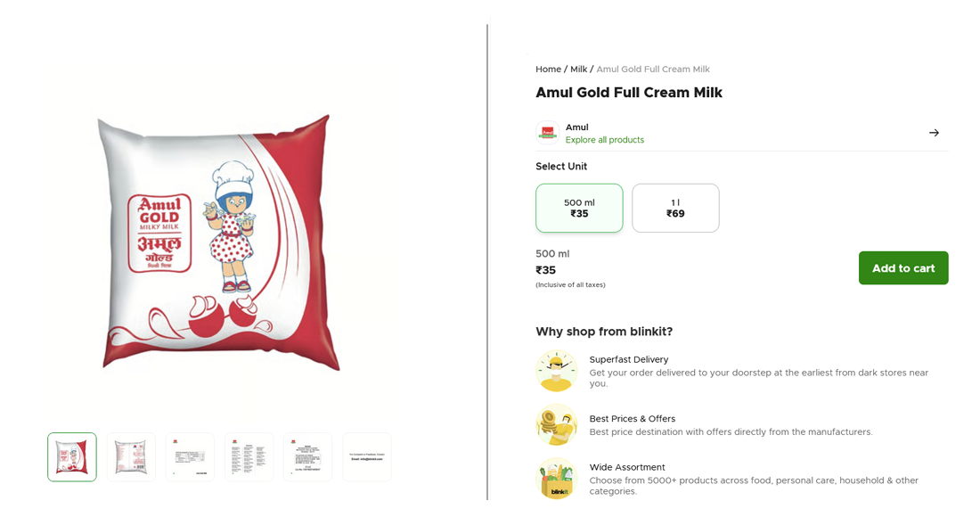Select the 500 ml unit option
The height and width of the screenshot is (517, 980).
(579, 208)
